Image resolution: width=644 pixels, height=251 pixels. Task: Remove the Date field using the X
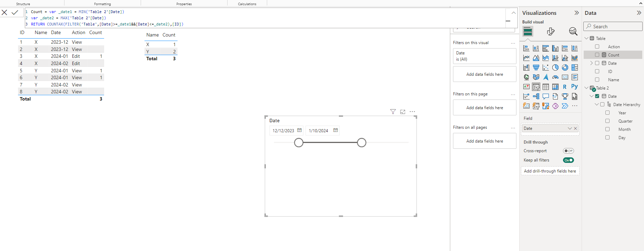click(575, 128)
